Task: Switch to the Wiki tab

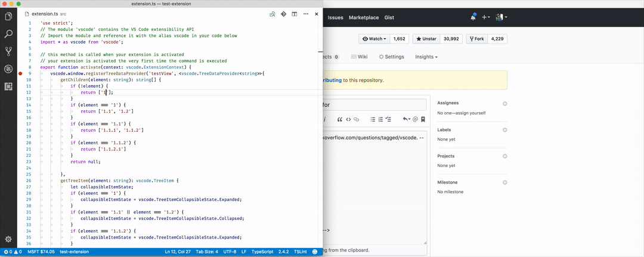Action: point(360,57)
